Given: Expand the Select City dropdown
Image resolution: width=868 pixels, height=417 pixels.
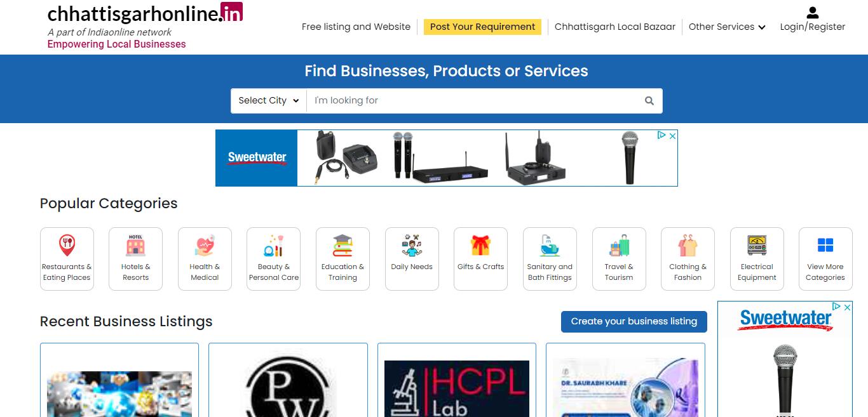Looking at the screenshot, I should point(269,101).
